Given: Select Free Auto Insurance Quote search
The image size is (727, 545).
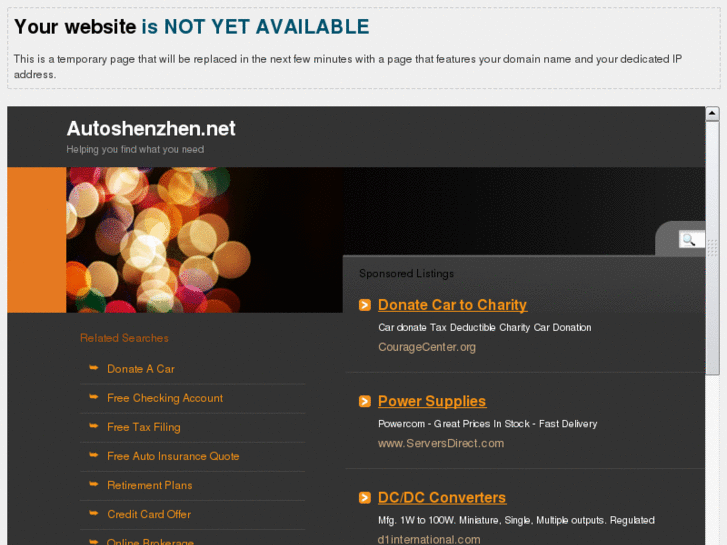Looking at the screenshot, I should coord(173,456).
